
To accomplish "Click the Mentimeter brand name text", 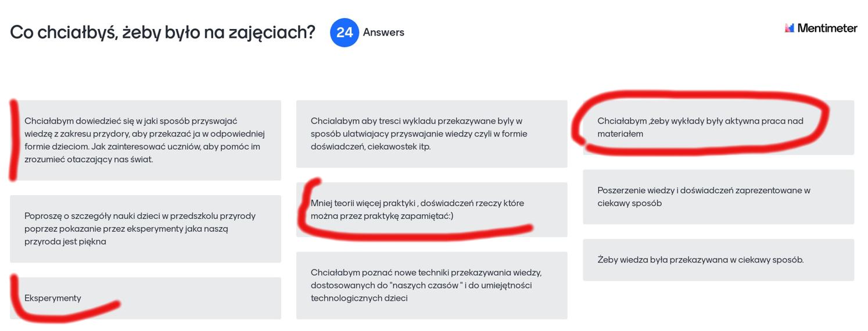I will (x=827, y=28).
